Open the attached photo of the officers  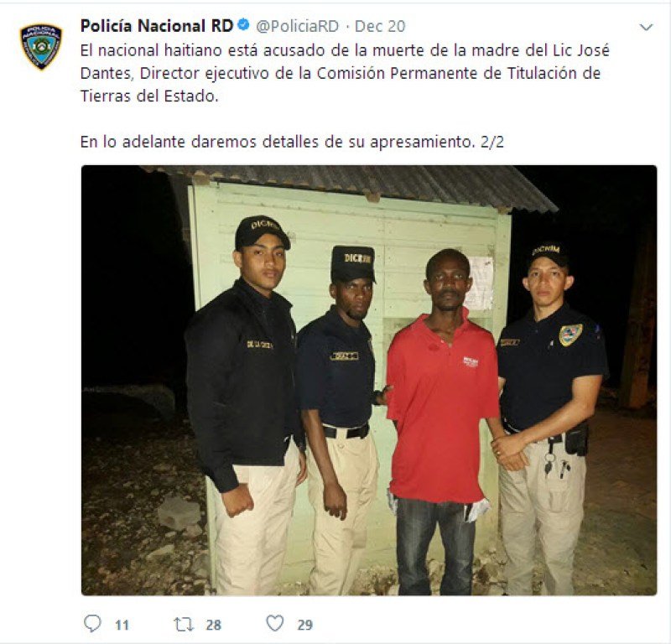point(369,380)
